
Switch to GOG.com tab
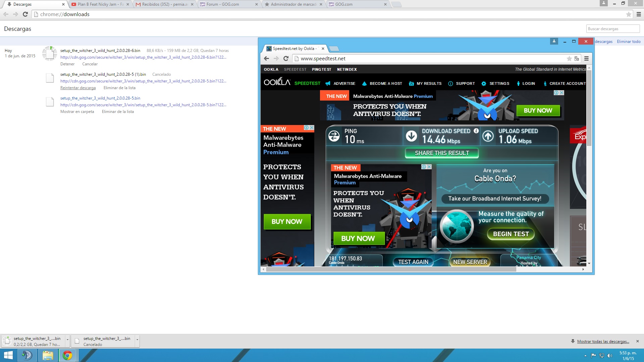(x=358, y=4)
